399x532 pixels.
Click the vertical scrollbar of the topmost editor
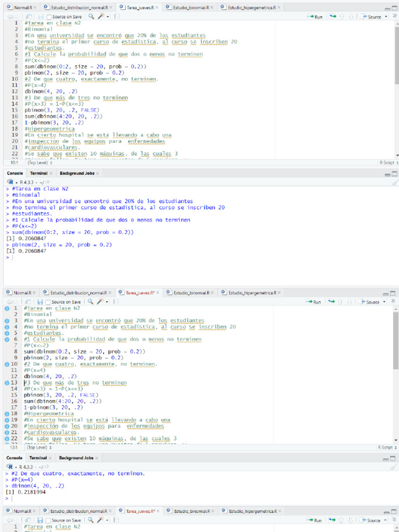pyautogui.click(x=396, y=62)
